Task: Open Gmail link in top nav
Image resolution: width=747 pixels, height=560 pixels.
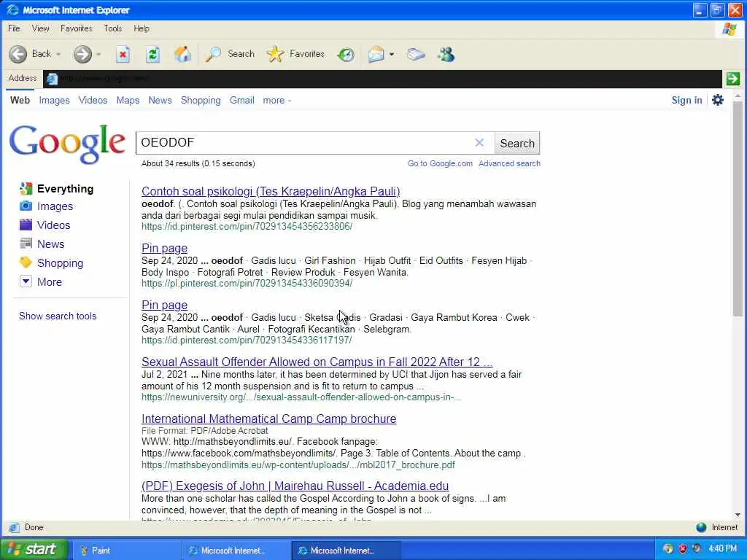Action: (x=242, y=101)
